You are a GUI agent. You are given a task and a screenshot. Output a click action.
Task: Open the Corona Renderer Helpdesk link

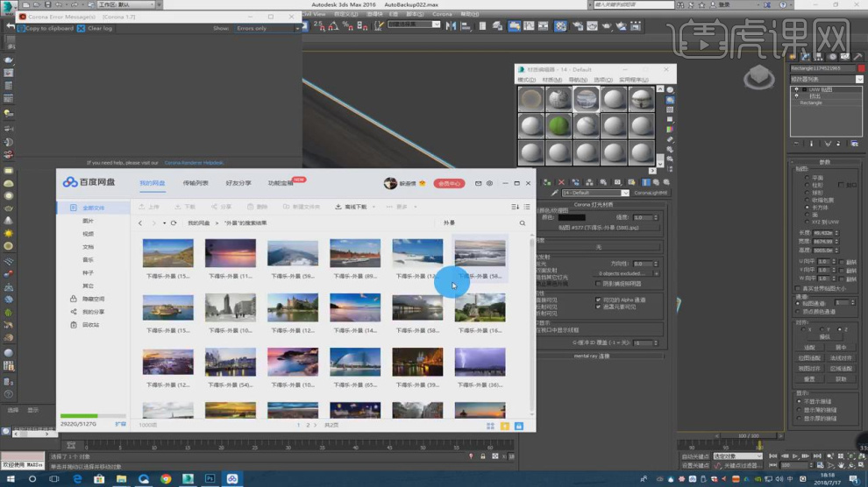[194, 163]
